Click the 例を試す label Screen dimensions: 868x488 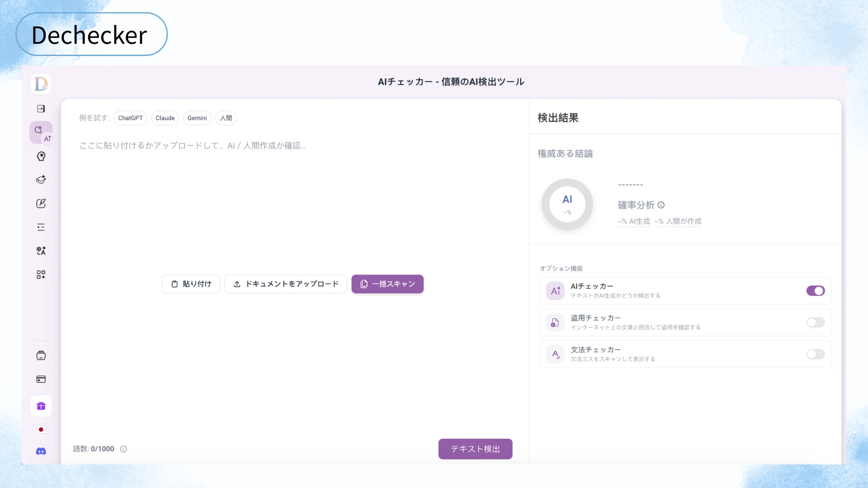(x=94, y=118)
